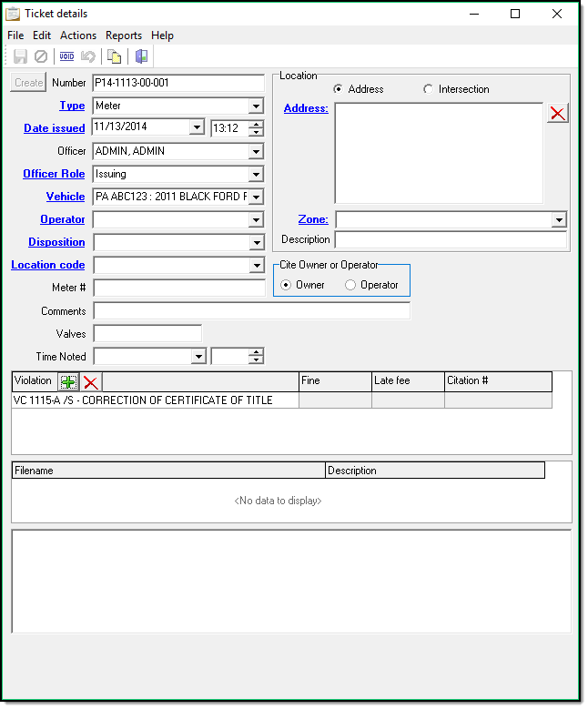Click the exit door toolbar icon
588x709 pixels.
(141, 56)
